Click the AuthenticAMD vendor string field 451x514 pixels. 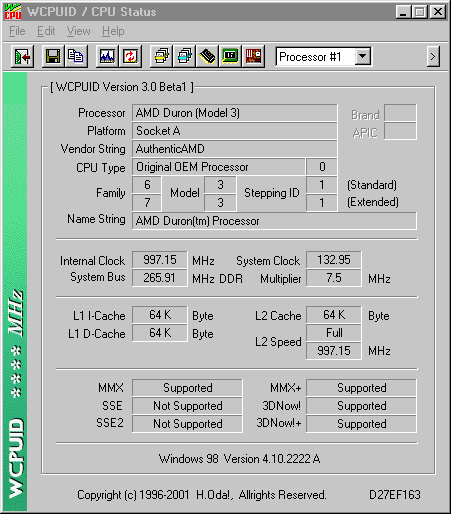(x=235, y=149)
